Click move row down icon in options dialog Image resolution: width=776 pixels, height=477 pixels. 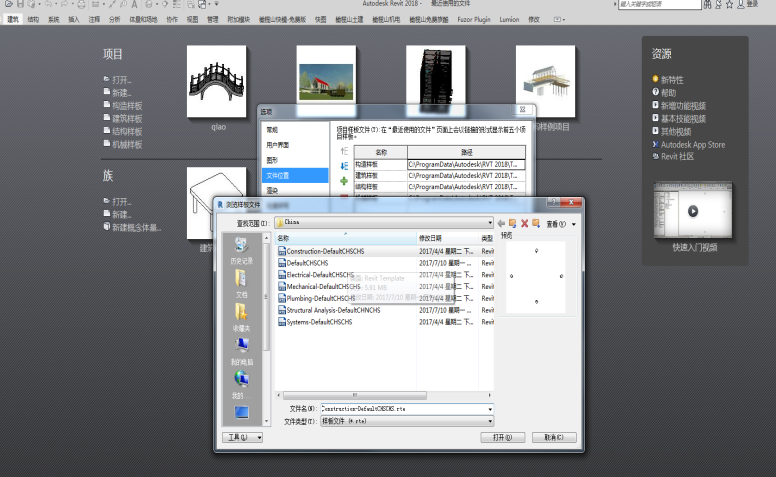(x=344, y=166)
